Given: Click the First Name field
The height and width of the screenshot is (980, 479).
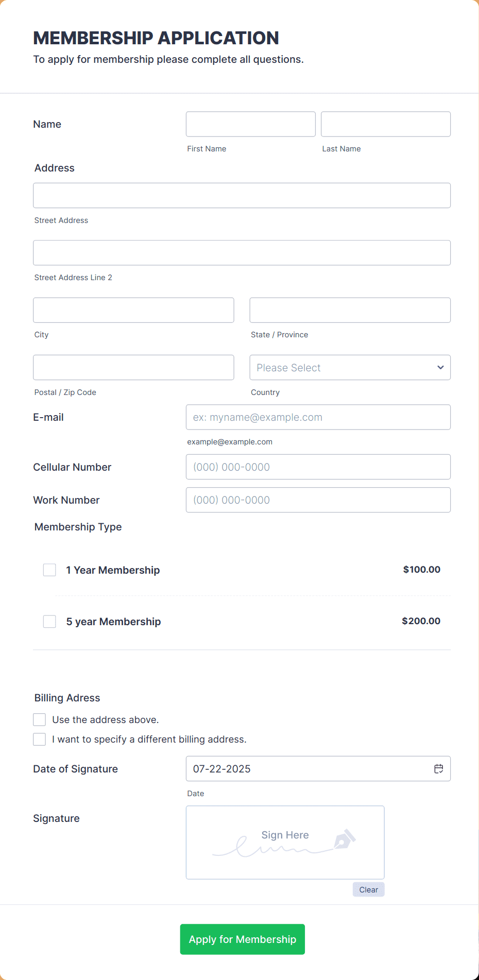Looking at the screenshot, I should [x=250, y=124].
